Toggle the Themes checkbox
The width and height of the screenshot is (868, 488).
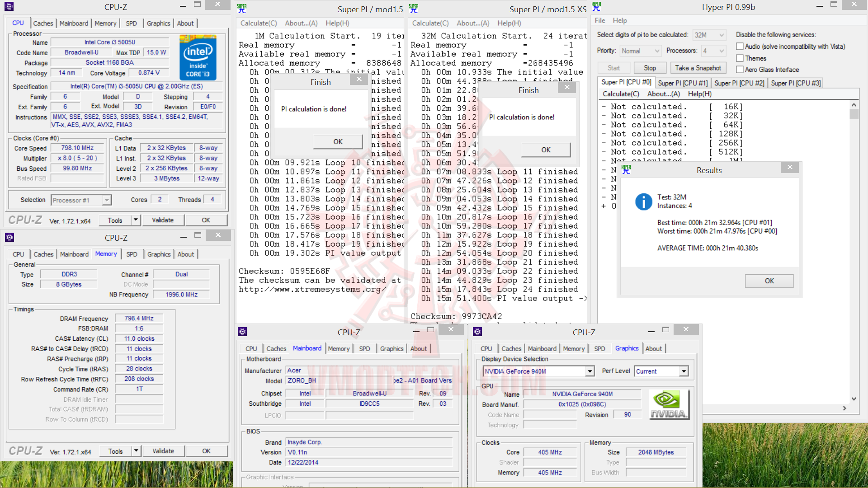click(x=740, y=58)
